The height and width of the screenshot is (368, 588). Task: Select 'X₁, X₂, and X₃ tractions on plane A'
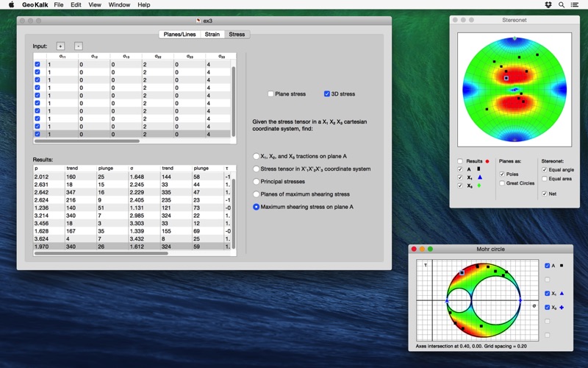tap(256, 156)
